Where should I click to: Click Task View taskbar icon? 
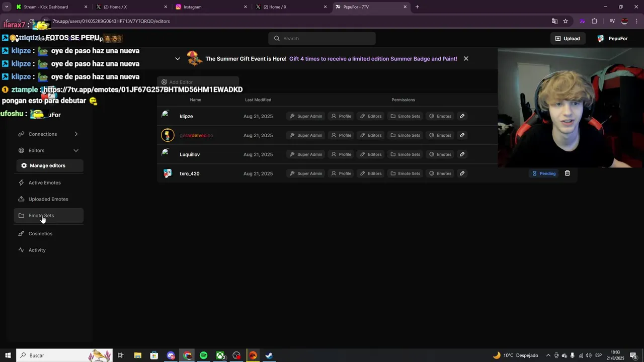[x=121, y=355]
